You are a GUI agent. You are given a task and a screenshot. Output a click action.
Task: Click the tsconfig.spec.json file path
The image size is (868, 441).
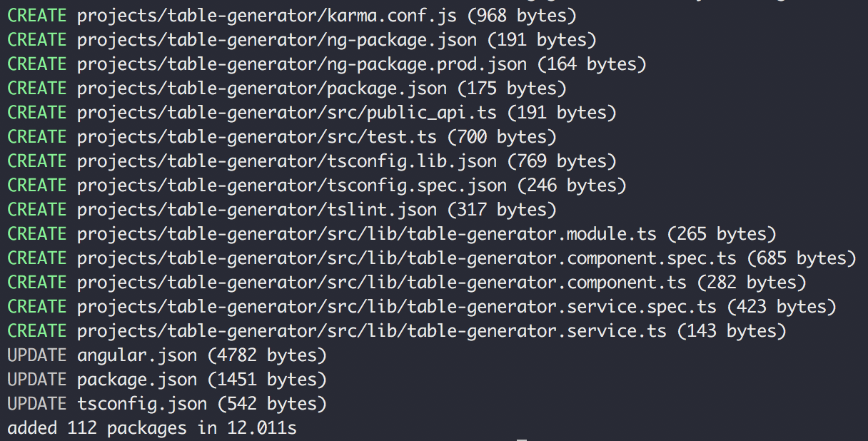[x=292, y=186]
